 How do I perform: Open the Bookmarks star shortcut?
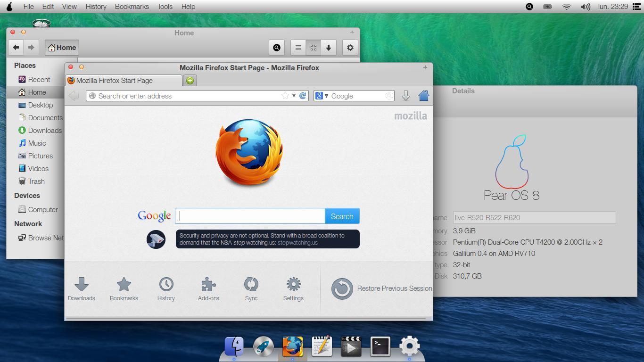pyautogui.click(x=124, y=288)
